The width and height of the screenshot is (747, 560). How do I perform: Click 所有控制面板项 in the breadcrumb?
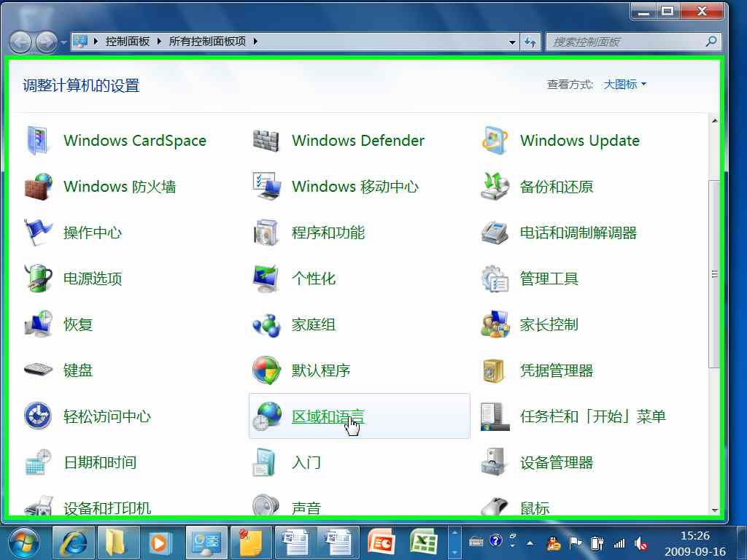(x=207, y=42)
